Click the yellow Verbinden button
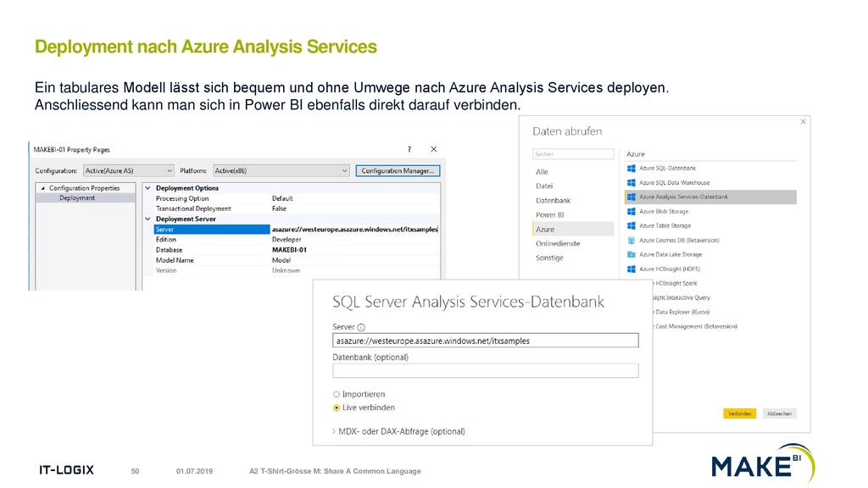 (x=739, y=413)
